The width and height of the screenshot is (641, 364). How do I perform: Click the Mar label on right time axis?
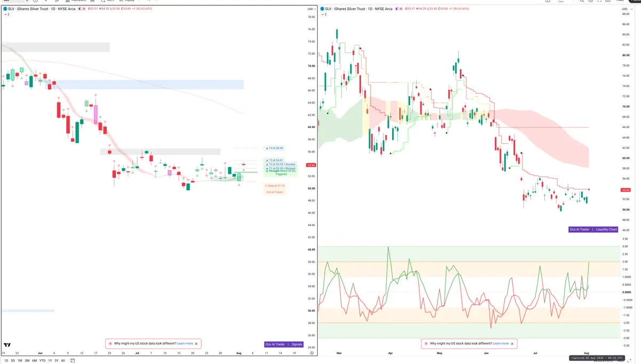[340, 353]
